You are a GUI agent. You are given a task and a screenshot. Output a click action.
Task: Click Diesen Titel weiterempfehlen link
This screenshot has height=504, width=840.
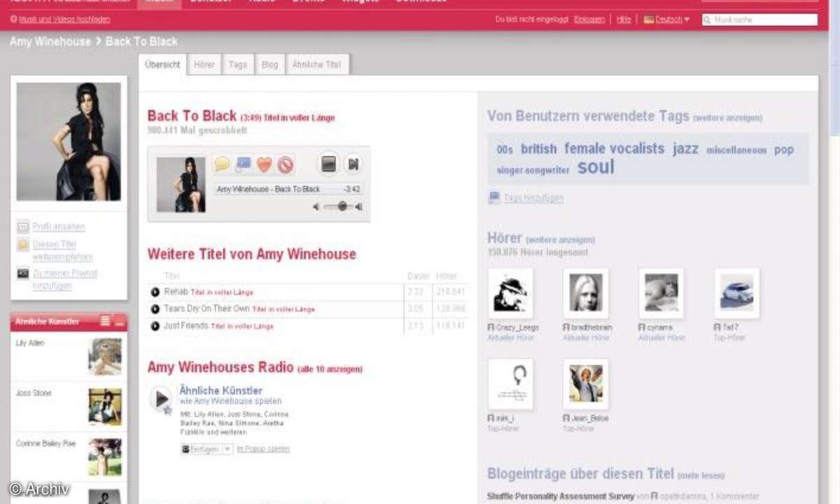(x=63, y=251)
